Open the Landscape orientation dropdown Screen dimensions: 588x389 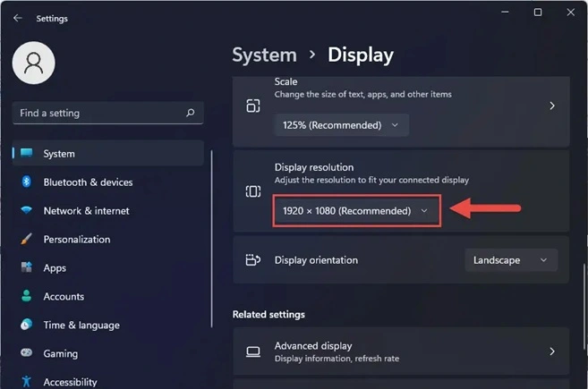tap(511, 260)
